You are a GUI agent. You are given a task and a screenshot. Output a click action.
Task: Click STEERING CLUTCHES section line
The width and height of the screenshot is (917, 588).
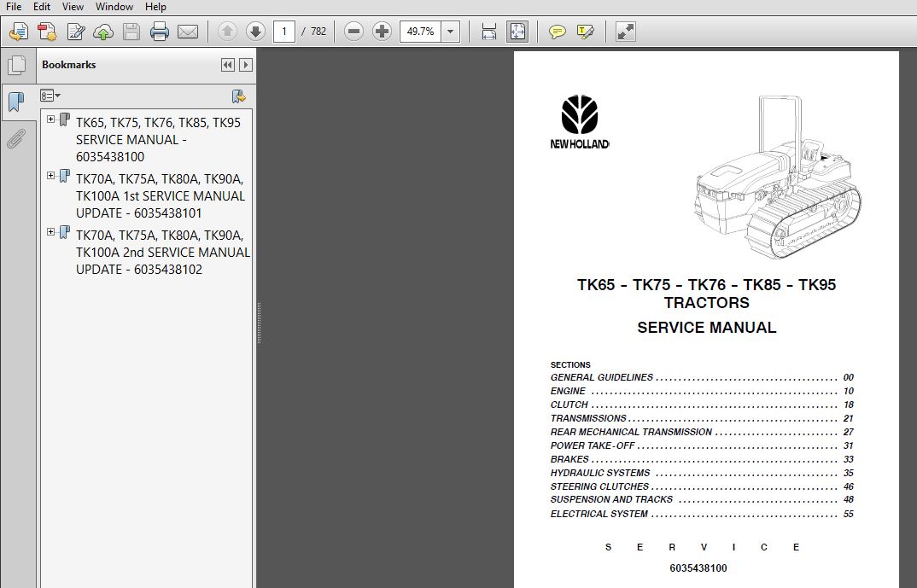(702, 486)
